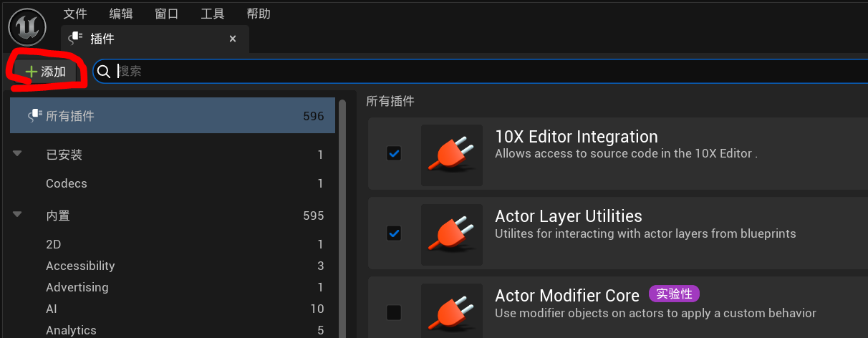
Task: Click the modifier objects custom behavior description
Action: [x=655, y=313]
